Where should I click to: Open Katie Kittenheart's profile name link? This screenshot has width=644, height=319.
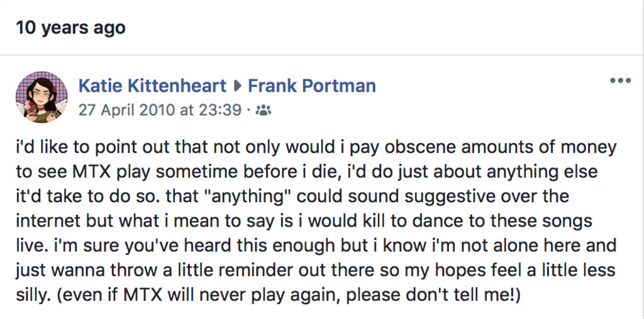pyautogui.click(x=152, y=85)
